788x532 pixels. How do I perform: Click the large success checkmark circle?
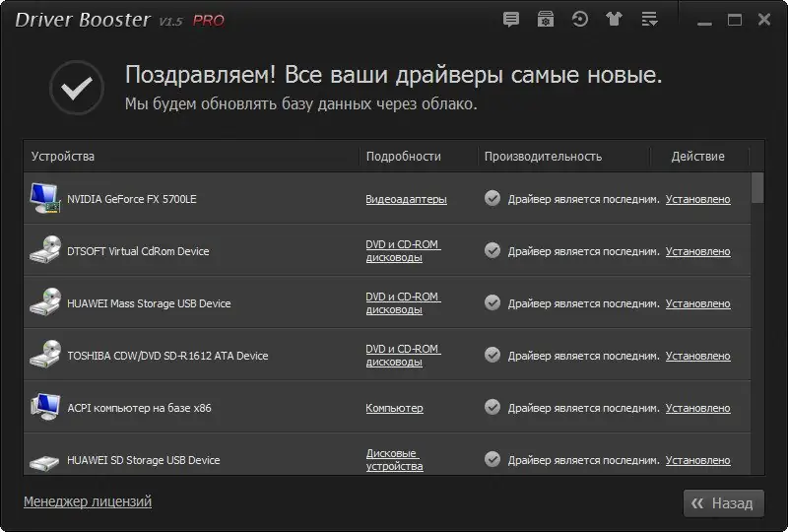point(77,88)
